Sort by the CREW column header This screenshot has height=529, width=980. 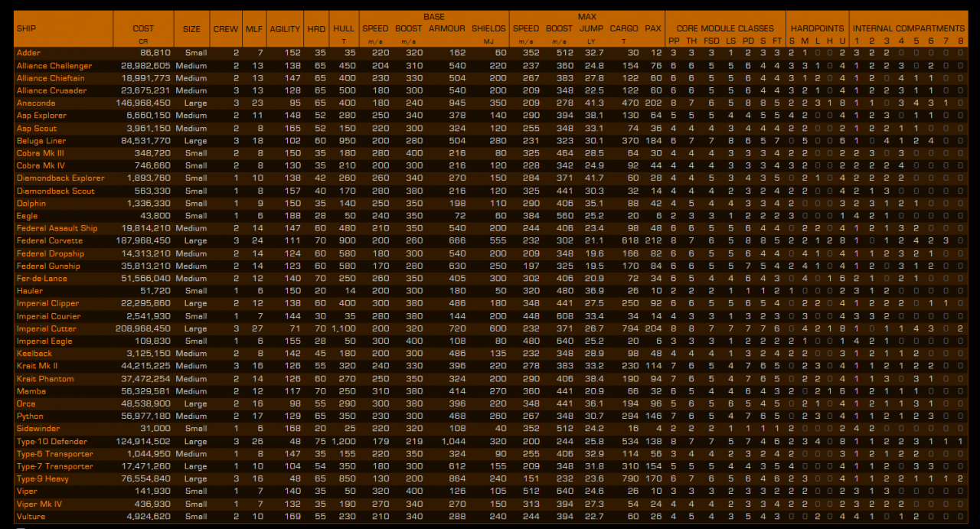click(x=226, y=28)
